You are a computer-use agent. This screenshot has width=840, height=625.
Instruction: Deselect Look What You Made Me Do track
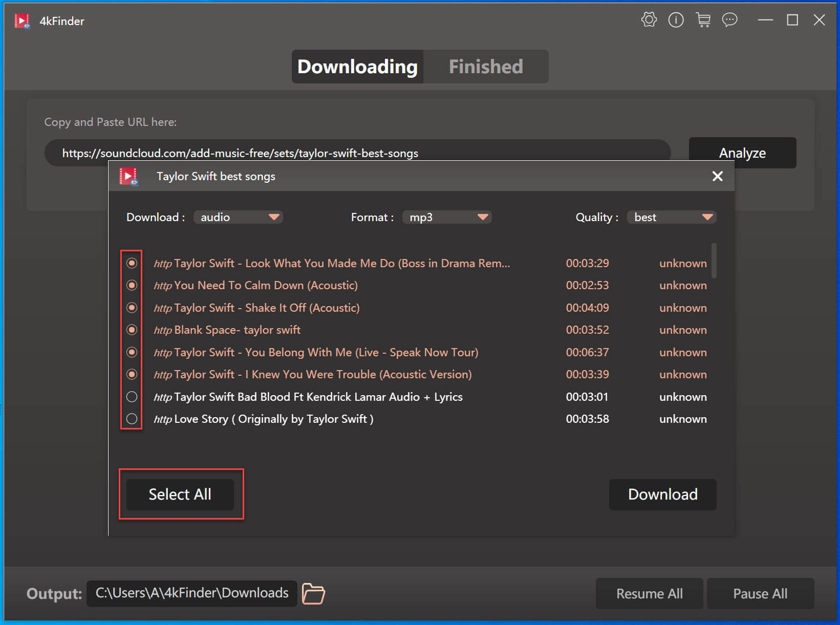[132, 263]
